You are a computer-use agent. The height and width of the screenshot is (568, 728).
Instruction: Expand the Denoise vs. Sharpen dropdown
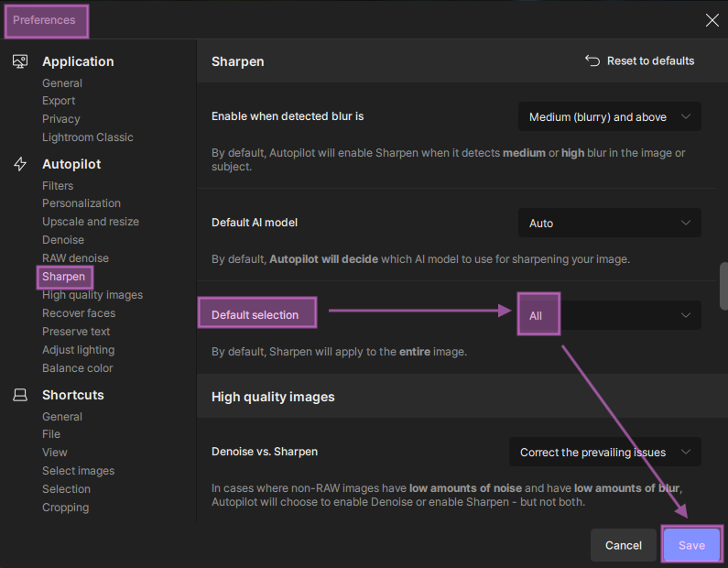pos(604,452)
